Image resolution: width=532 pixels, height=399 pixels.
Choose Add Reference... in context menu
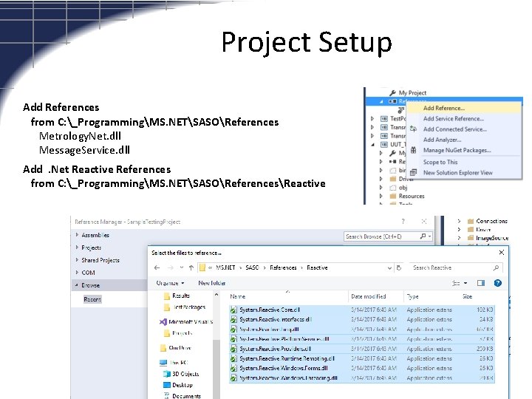click(x=444, y=108)
